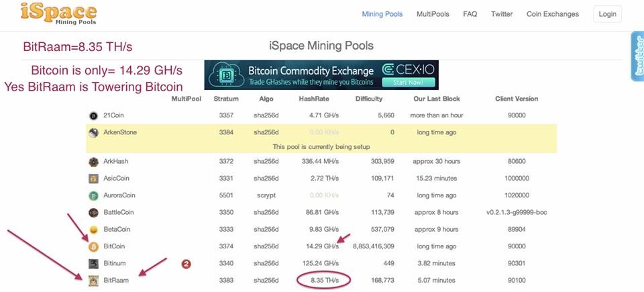Image resolution: width=644 pixels, height=292 pixels.
Task: Click the Stratum column header
Action: click(226, 99)
